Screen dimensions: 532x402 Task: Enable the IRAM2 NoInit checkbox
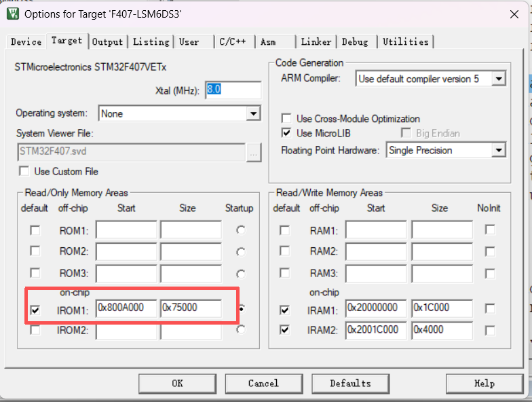tap(490, 330)
